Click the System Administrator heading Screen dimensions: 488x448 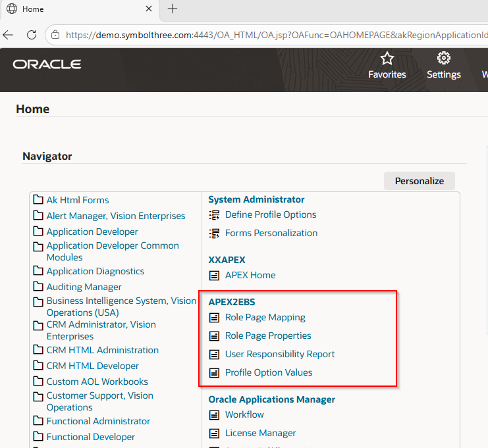pos(256,199)
